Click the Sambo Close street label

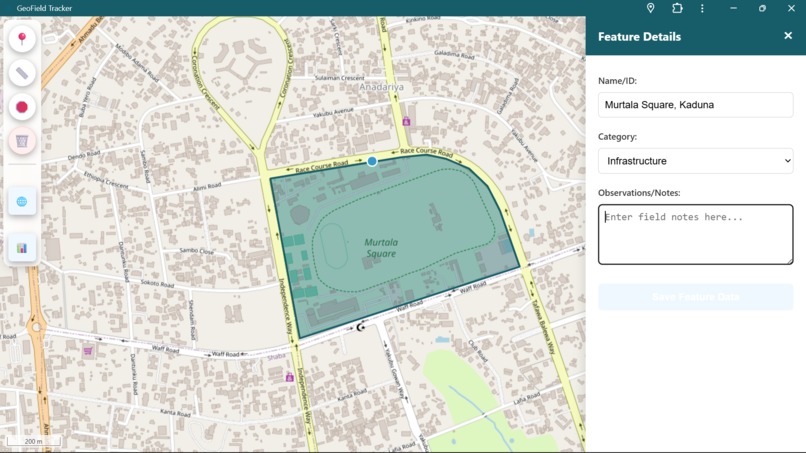click(x=197, y=251)
